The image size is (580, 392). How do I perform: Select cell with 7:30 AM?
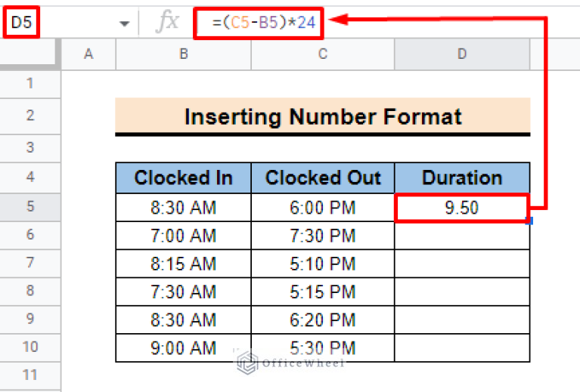pyautogui.click(x=184, y=292)
